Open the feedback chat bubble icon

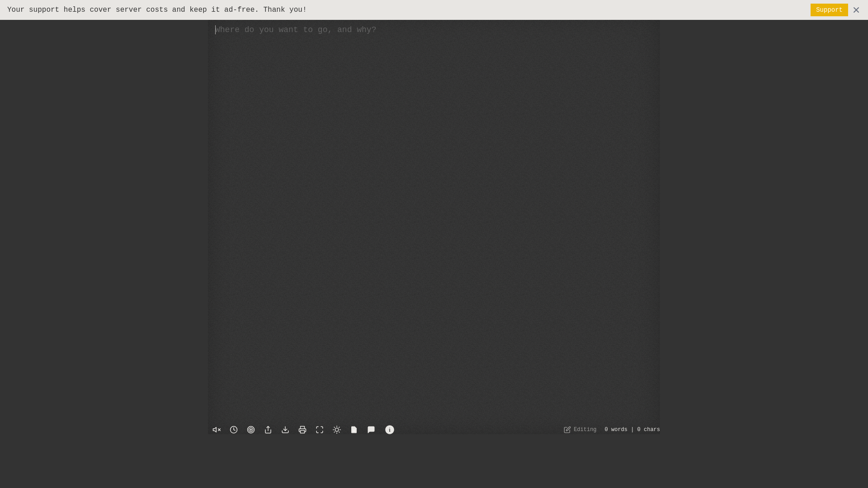(371, 430)
